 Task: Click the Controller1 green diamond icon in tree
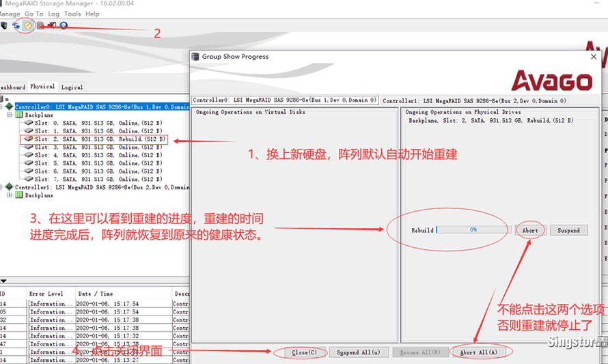(10, 187)
